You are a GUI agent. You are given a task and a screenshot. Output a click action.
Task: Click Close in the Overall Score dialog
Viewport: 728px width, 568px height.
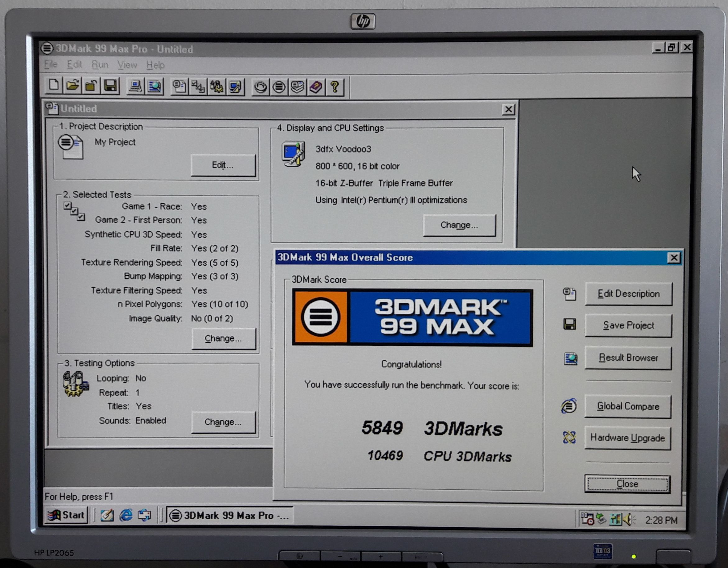(627, 484)
